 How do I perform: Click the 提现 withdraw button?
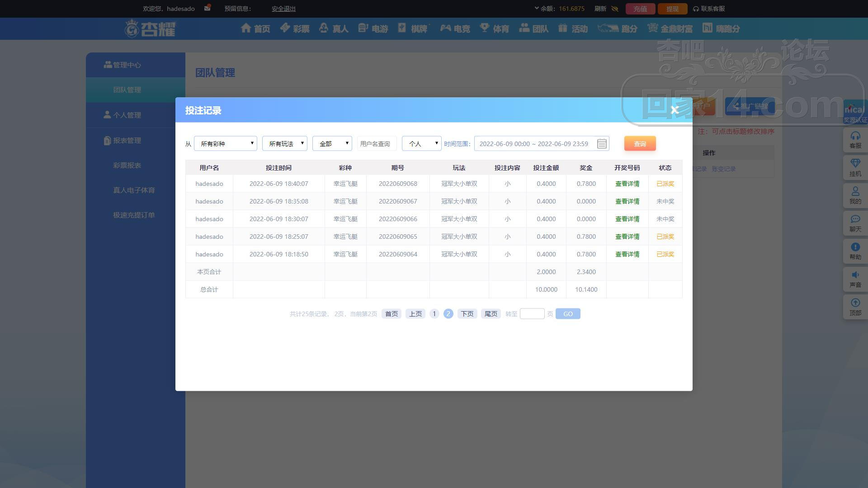672,9
